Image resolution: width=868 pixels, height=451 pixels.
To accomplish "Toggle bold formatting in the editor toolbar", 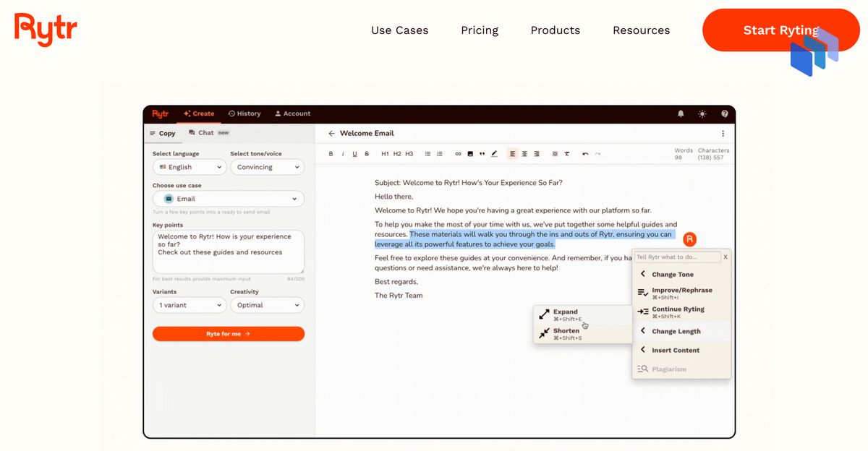I will (x=331, y=154).
